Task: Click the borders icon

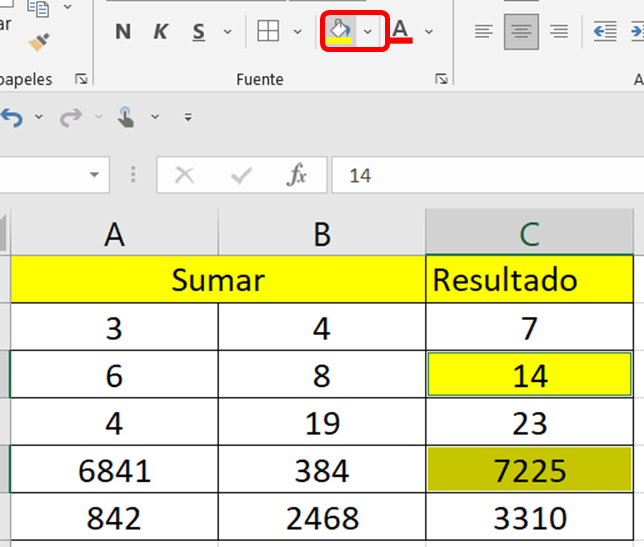Action: click(268, 32)
